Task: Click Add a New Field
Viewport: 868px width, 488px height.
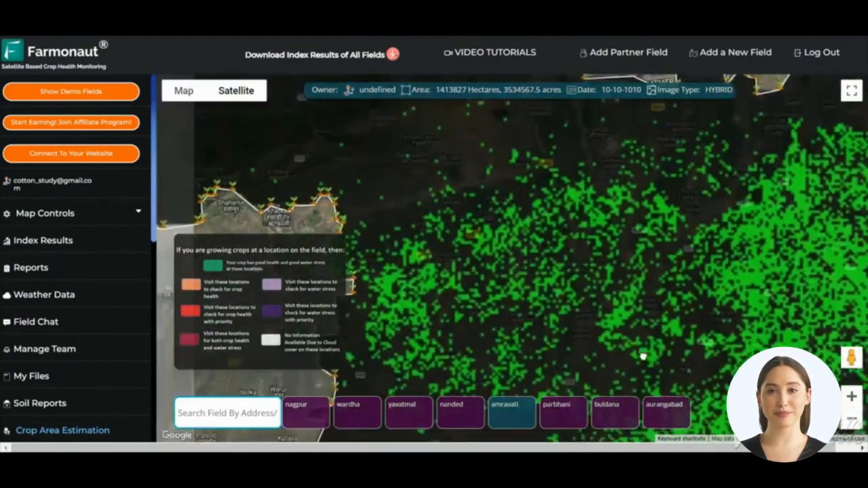Action: click(x=730, y=52)
